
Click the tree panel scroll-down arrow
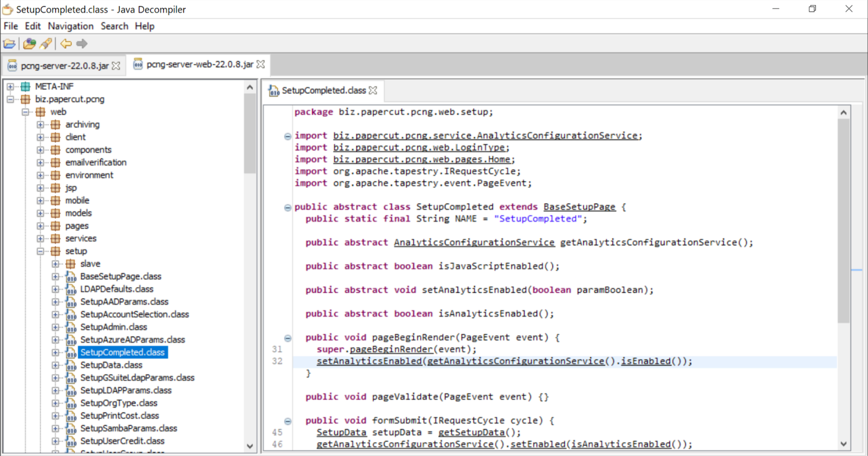(250, 446)
